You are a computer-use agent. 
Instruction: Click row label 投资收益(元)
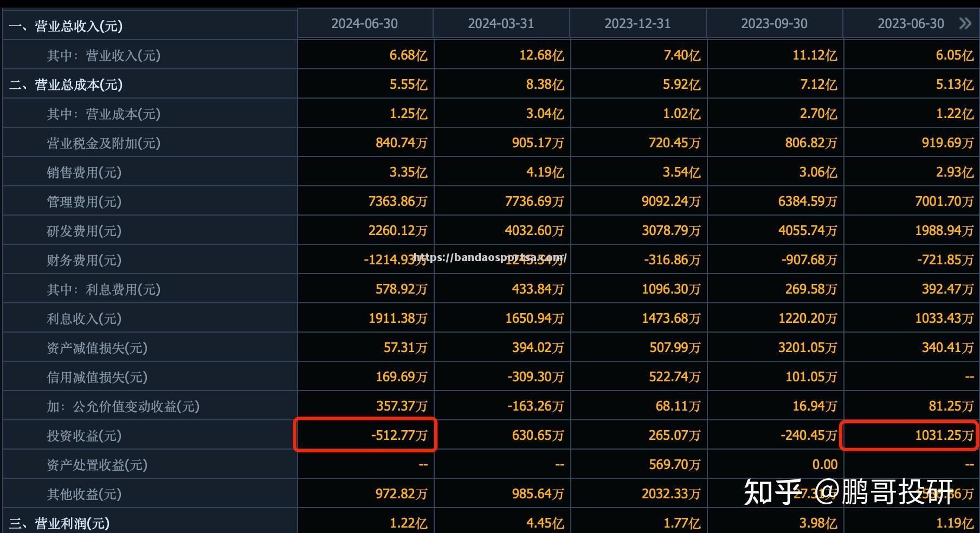(x=84, y=435)
